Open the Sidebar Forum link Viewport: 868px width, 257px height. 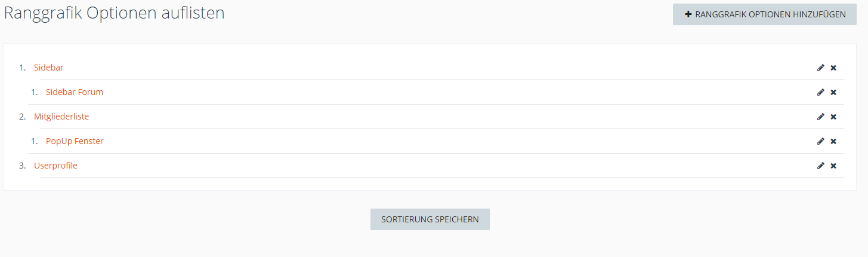74,92
